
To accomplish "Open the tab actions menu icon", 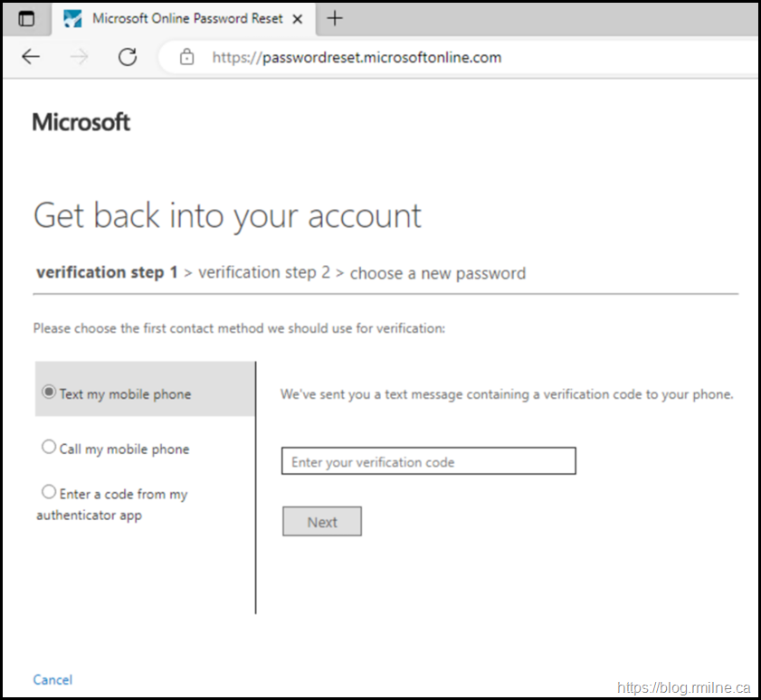I will tap(26, 19).
